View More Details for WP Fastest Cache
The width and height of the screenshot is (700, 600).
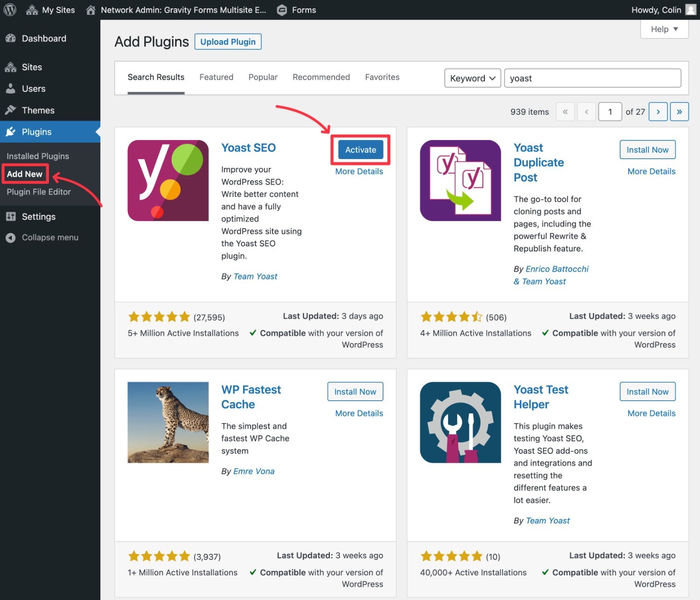coord(359,413)
